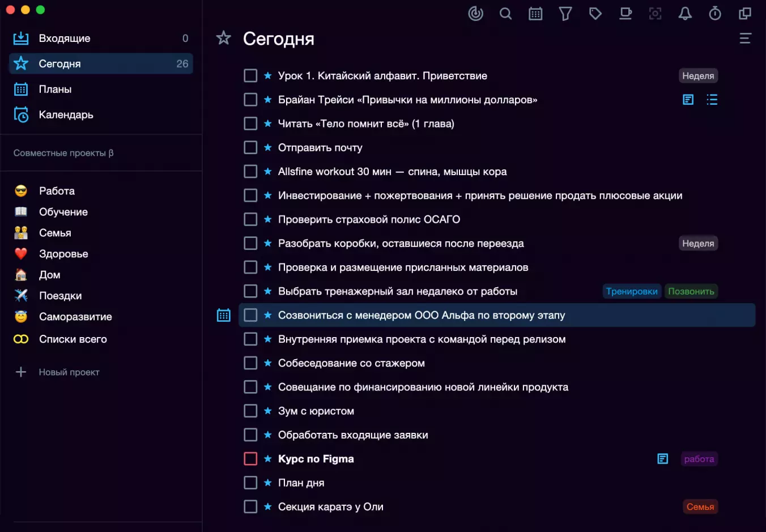This screenshot has width=766, height=532.
Task: Select task Выбрать тренажерный зал недалеко от работы
Action: [x=398, y=291]
